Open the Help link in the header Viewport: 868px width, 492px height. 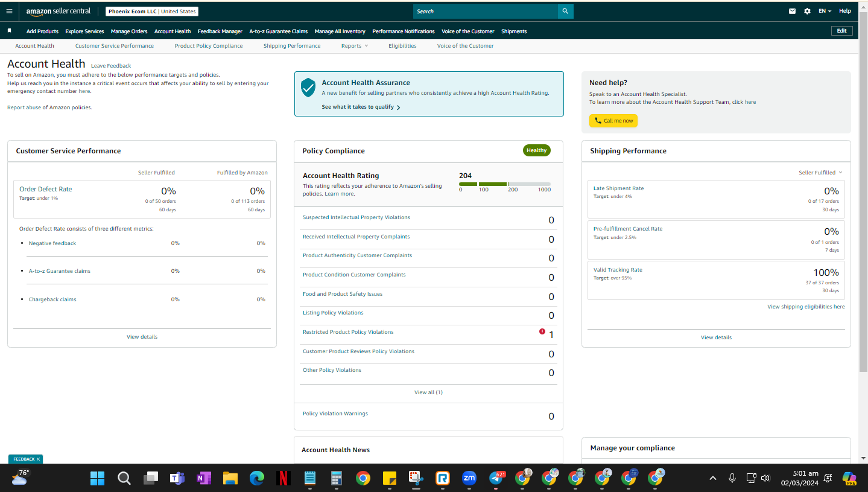[845, 11]
